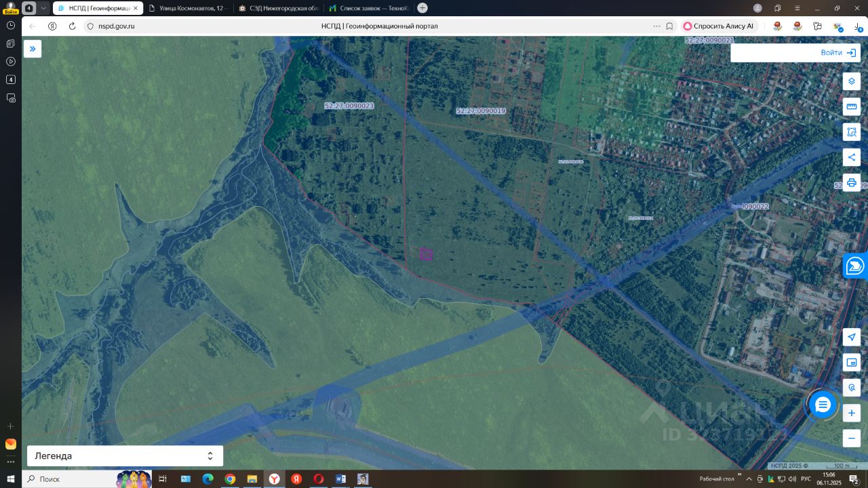Open a new browser tab
The image size is (868, 488).
422,8
